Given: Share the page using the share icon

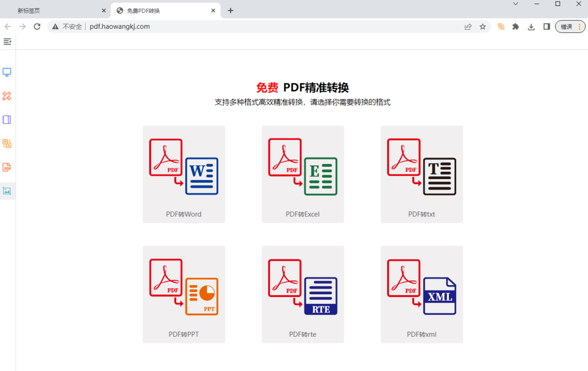Looking at the screenshot, I should click(468, 26).
